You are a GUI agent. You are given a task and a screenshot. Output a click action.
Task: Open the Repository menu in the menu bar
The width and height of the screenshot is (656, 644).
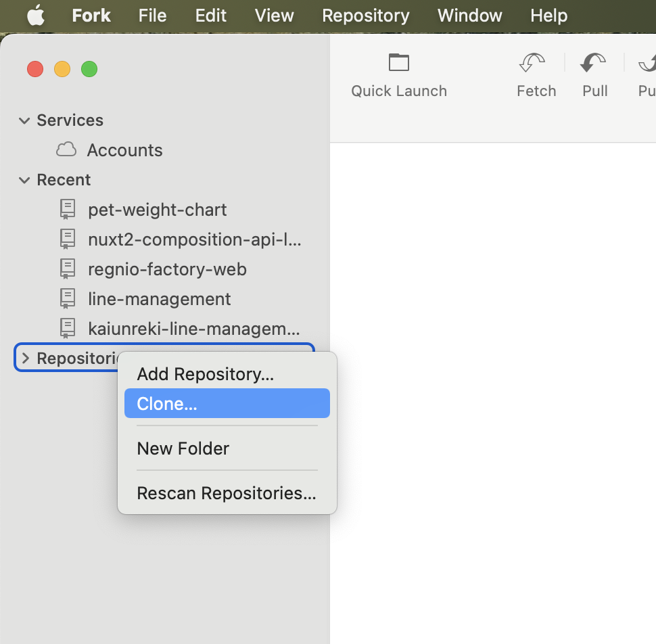pyautogui.click(x=365, y=16)
